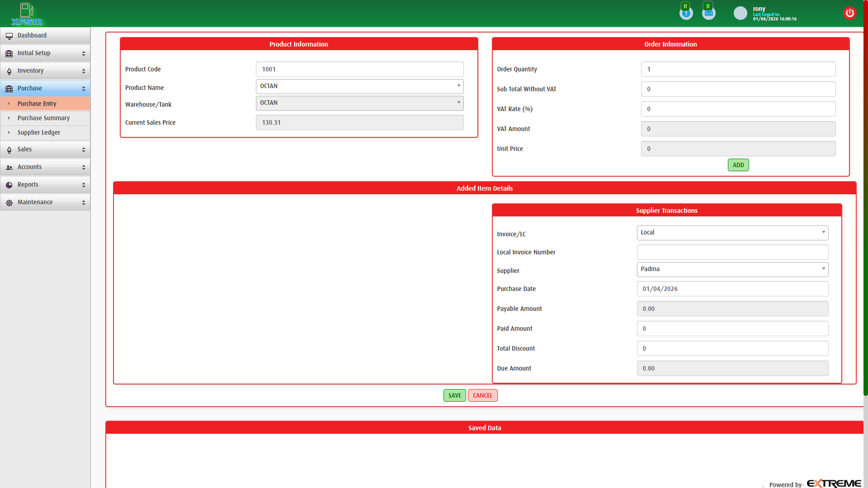
Task: Click the Maintenance gear icon
Action: tap(9, 202)
